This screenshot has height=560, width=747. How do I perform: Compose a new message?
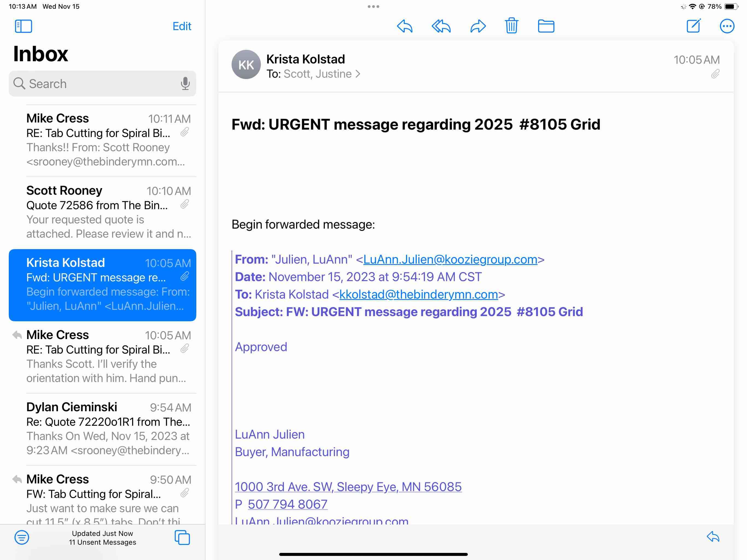[694, 26]
